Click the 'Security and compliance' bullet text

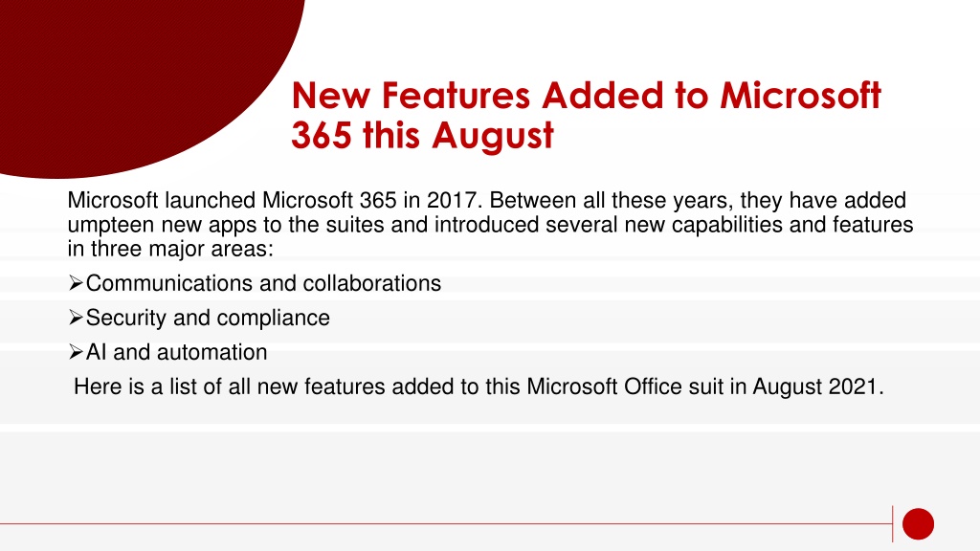tap(208, 318)
